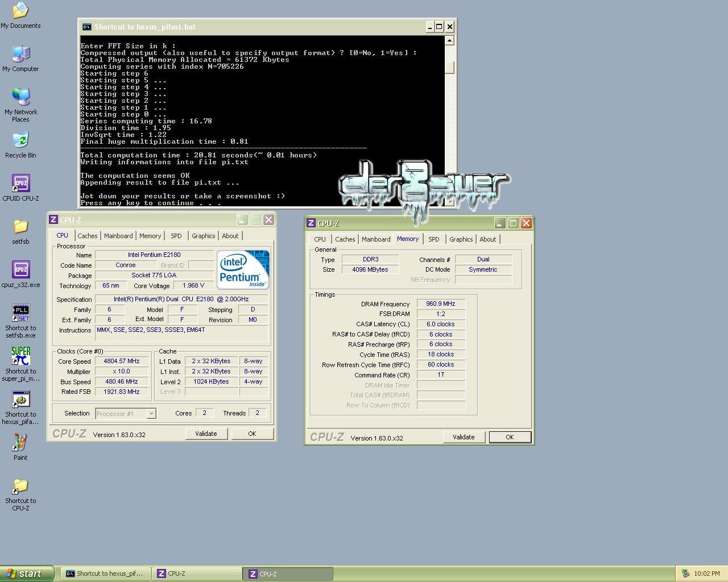The image size is (728, 582).
Task: Switch to hexus_pifast taskbar button
Action: (106, 574)
